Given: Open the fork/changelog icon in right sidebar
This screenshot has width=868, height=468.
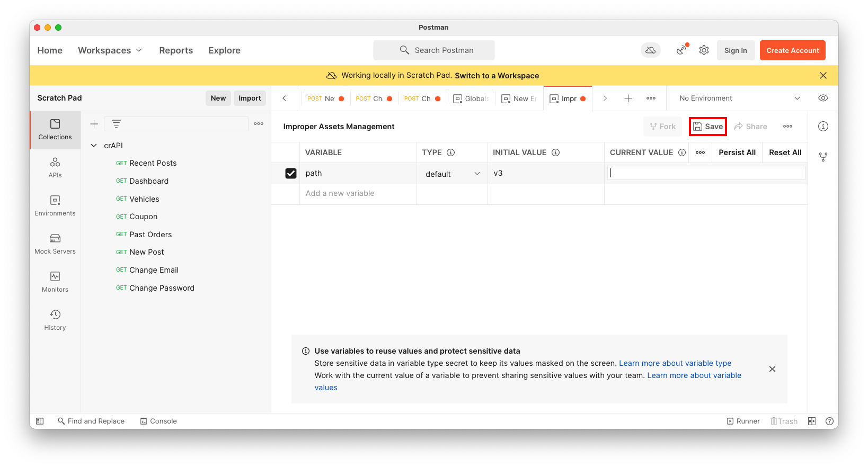Looking at the screenshot, I should pyautogui.click(x=823, y=157).
